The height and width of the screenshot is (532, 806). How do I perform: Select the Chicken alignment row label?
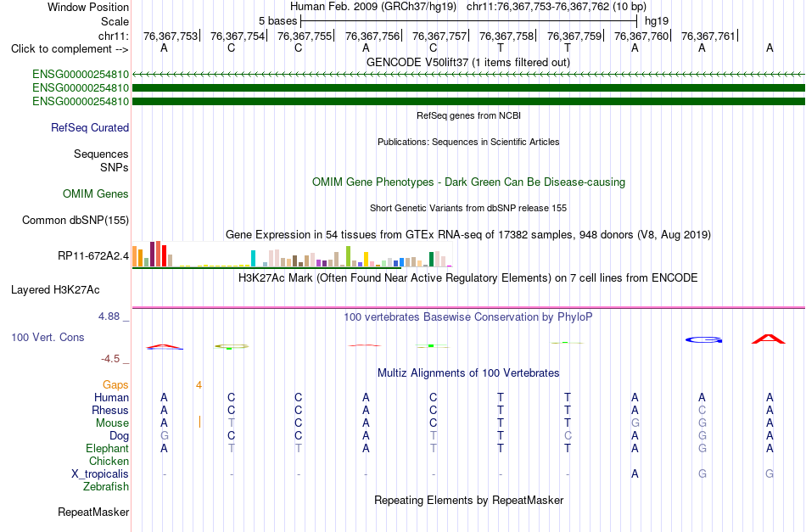point(109,461)
